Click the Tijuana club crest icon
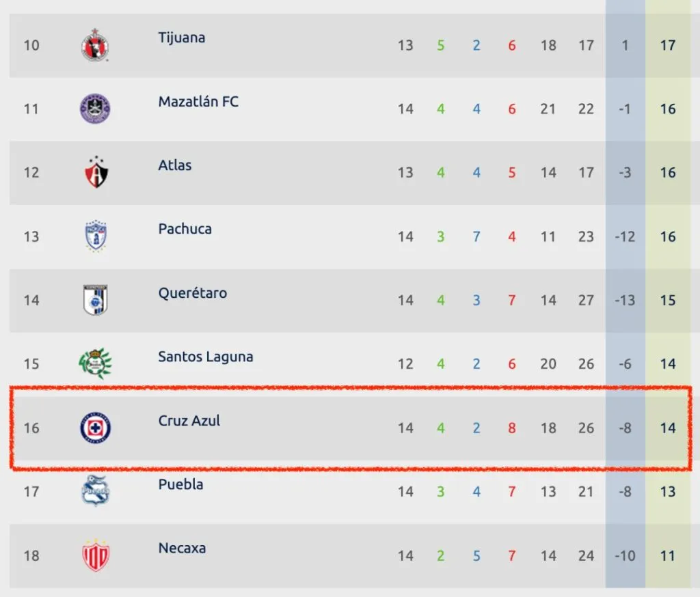The image size is (700, 597). [95, 45]
